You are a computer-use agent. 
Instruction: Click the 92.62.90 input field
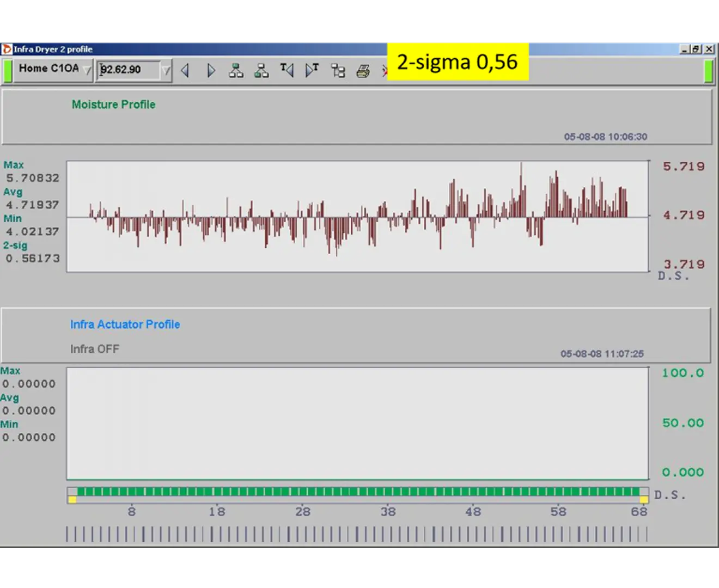click(129, 70)
